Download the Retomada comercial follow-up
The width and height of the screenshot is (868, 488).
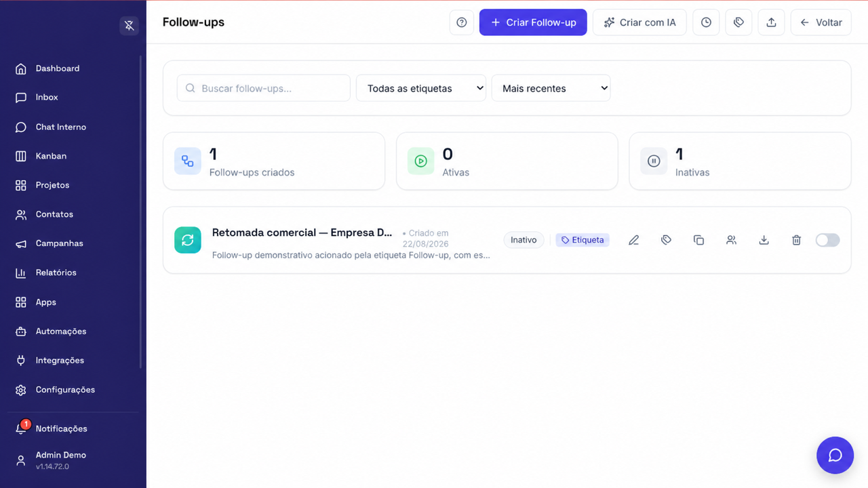(764, 240)
